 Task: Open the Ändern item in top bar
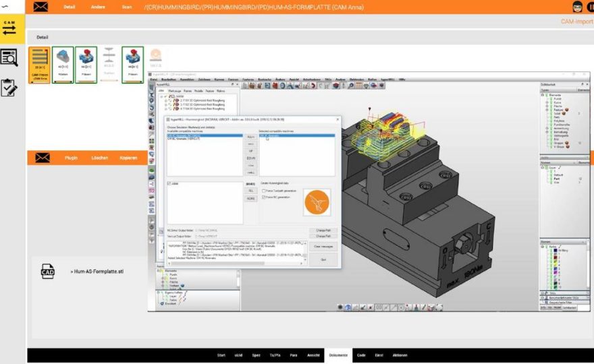pos(98,7)
